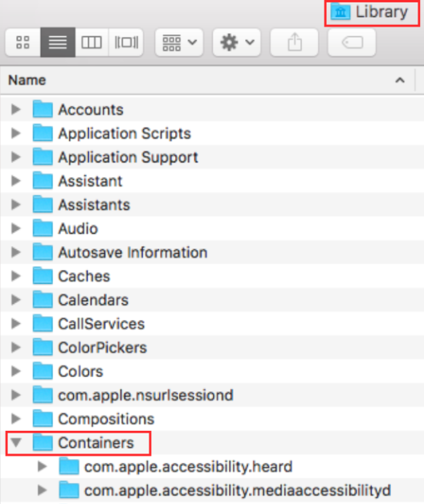Screen dimensions: 424x504
Task: Select the Assistants folder icon
Action: point(43,204)
